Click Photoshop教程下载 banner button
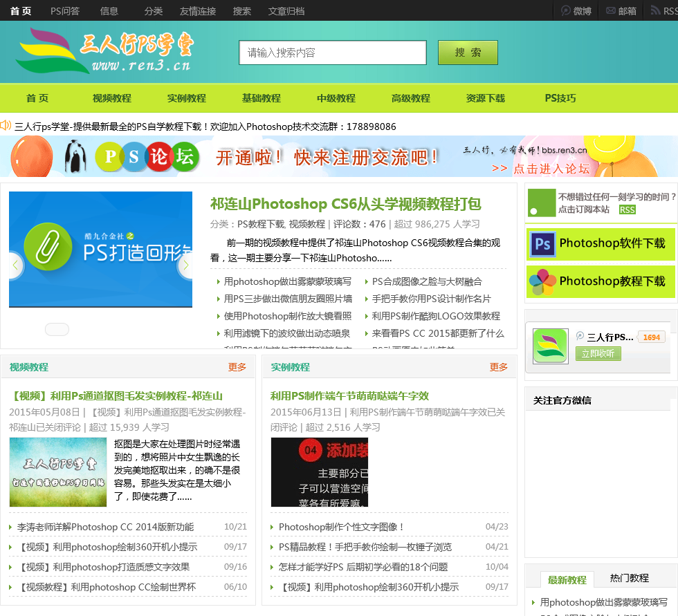Screen dimensions: 678x616 [x=601, y=281]
